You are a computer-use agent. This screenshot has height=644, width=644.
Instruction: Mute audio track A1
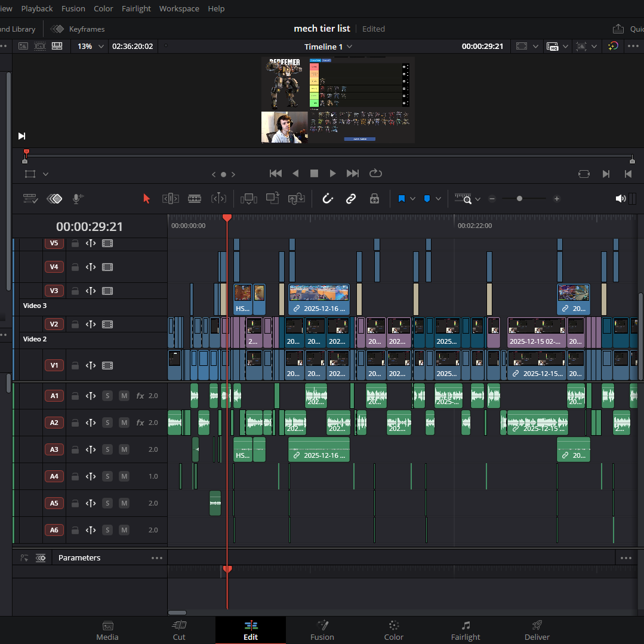point(124,396)
